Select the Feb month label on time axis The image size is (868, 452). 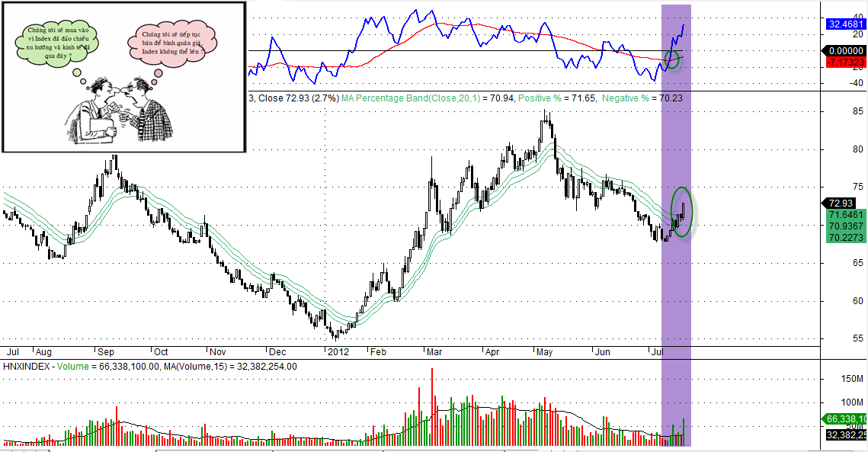pyautogui.click(x=378, y=351)
